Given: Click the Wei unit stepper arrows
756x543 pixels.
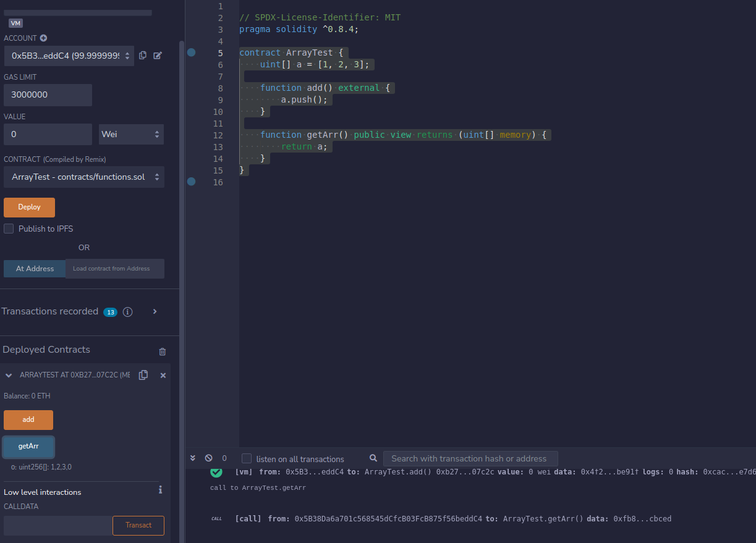Looking at the screenshot, I should (157, 134).
